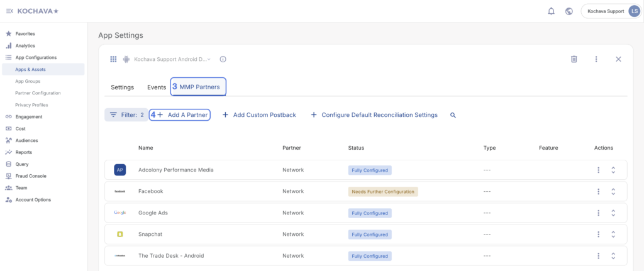Close the App Settings panel

pos(618,59)
